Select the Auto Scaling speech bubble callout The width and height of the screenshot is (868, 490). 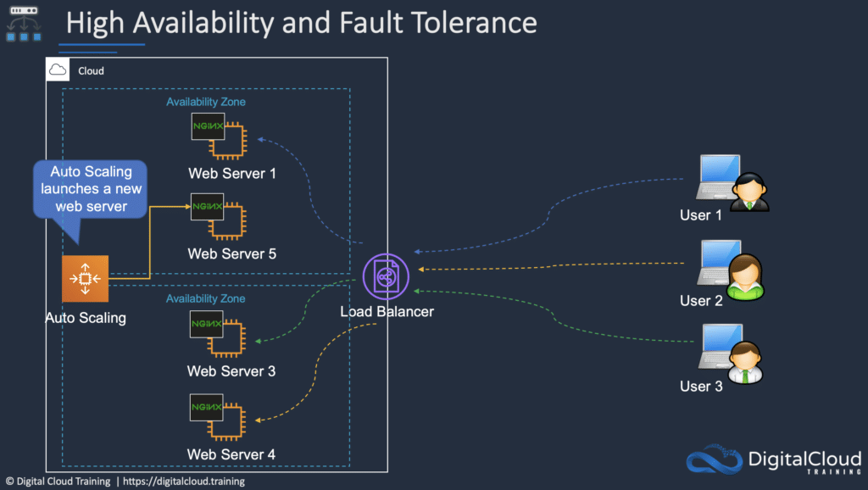90,188
